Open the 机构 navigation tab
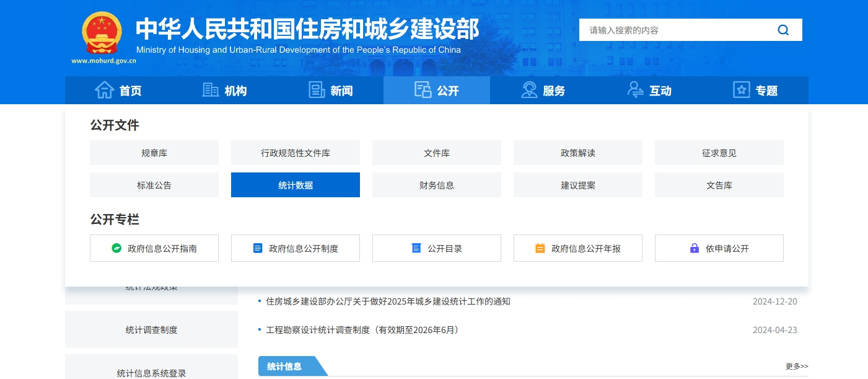868x379 pixels. [224, 91]
